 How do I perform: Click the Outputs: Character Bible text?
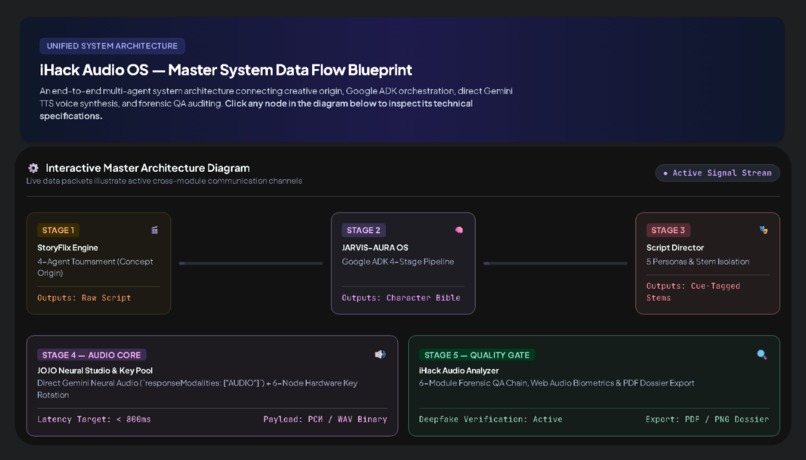(x=401, y=298)
